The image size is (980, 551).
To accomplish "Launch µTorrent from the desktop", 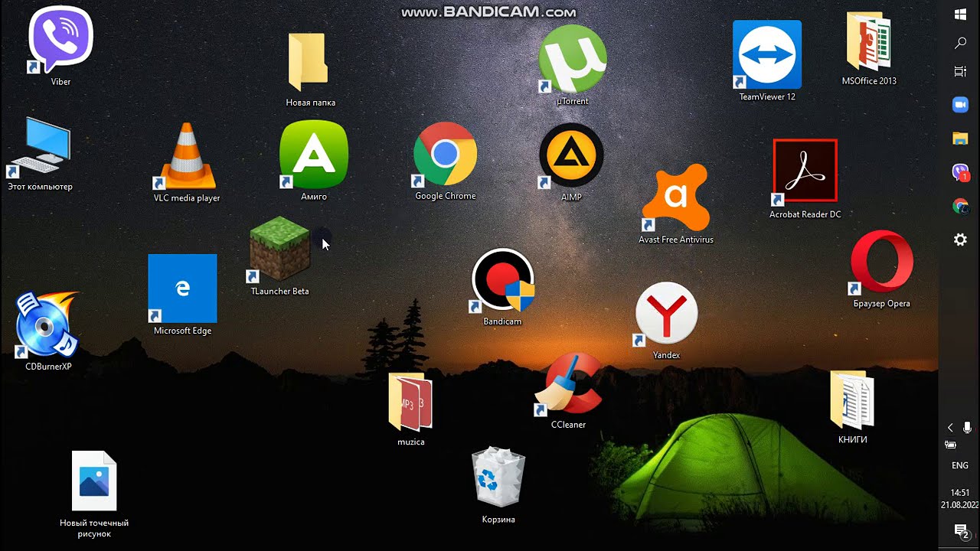I will pos(573,59).
